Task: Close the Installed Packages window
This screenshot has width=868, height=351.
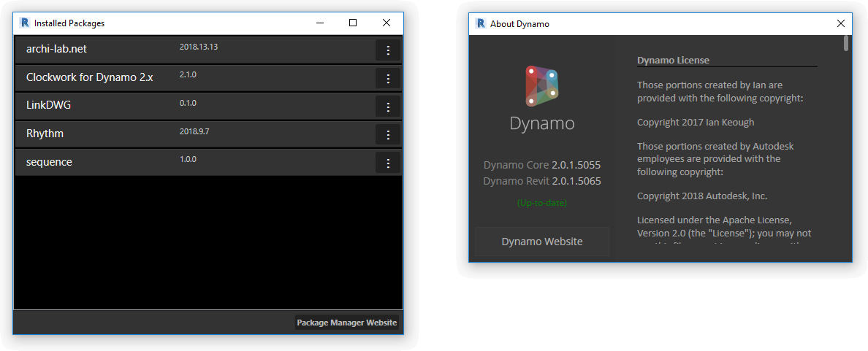Action: tap(387, 23)
